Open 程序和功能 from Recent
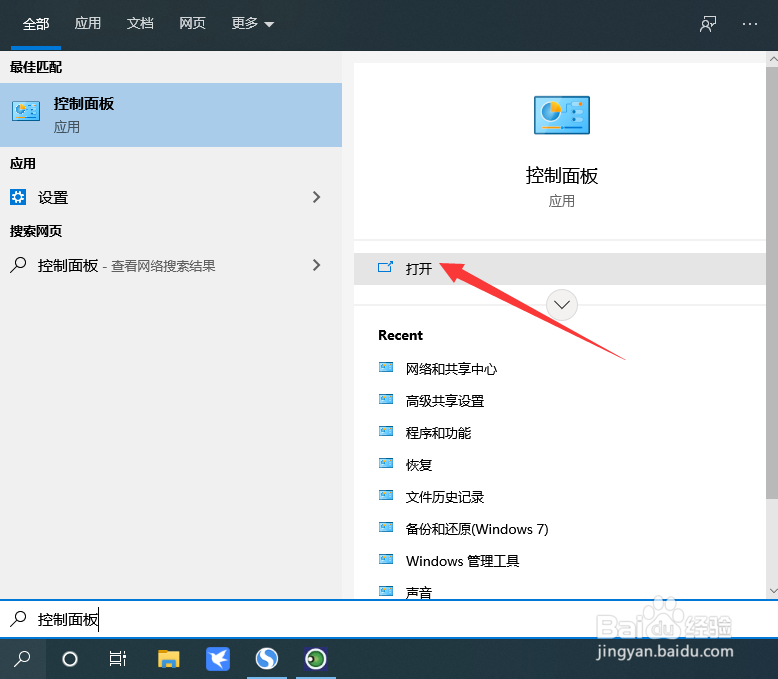This screenshot has width=778, height=679. pyautogui.click(x=438, y=433)
